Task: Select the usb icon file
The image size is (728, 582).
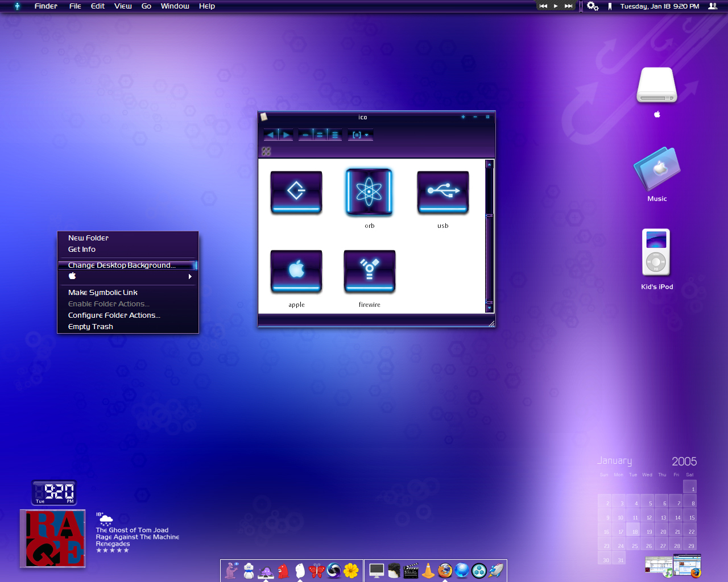Action: point(442,192)
